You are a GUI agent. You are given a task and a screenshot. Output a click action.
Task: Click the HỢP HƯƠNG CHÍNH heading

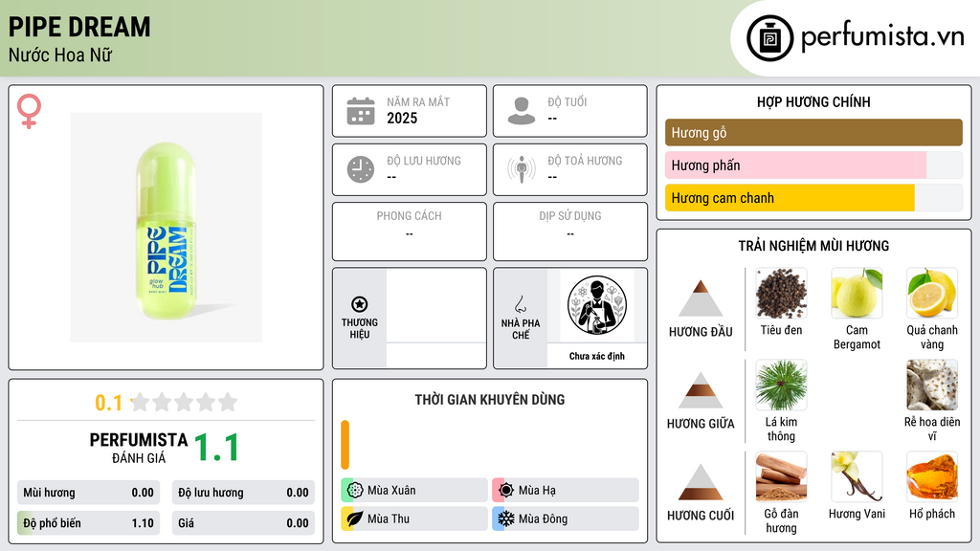click(813, 101)
